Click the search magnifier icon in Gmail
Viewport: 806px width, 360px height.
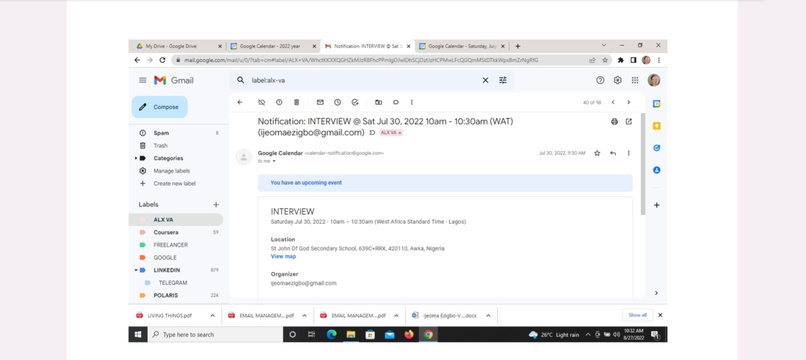tap(240, 80)
